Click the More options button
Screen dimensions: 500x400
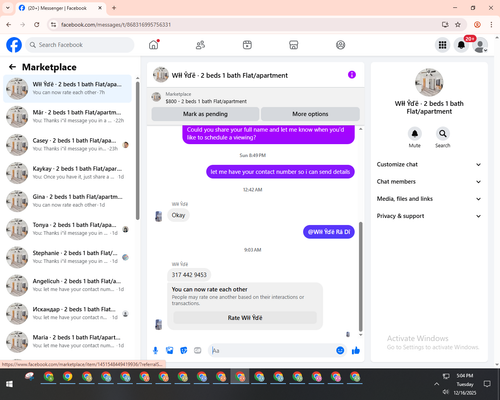pyautogui.click(x=310, y=114)
